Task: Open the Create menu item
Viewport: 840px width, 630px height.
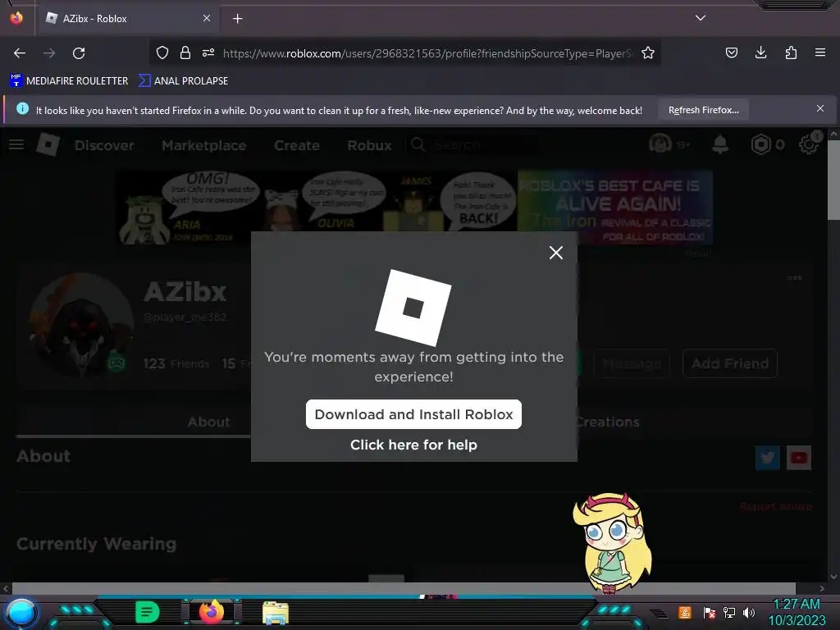Action: tap(297, 145)
